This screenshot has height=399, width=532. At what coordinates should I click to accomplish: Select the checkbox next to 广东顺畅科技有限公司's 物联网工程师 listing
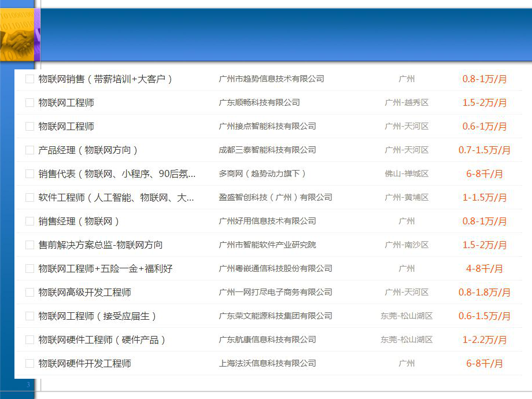pyautogui.click(x=29, y=102)
